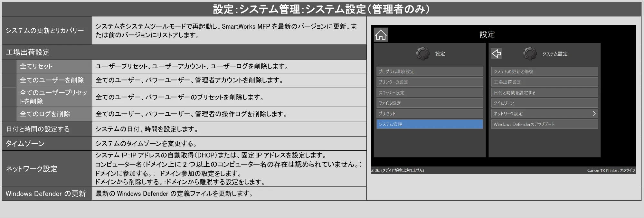Click the gear icon next to 設定 panel title
Image resolution: width=644 pixels, height=218 pixels.
tap(422, 53)
